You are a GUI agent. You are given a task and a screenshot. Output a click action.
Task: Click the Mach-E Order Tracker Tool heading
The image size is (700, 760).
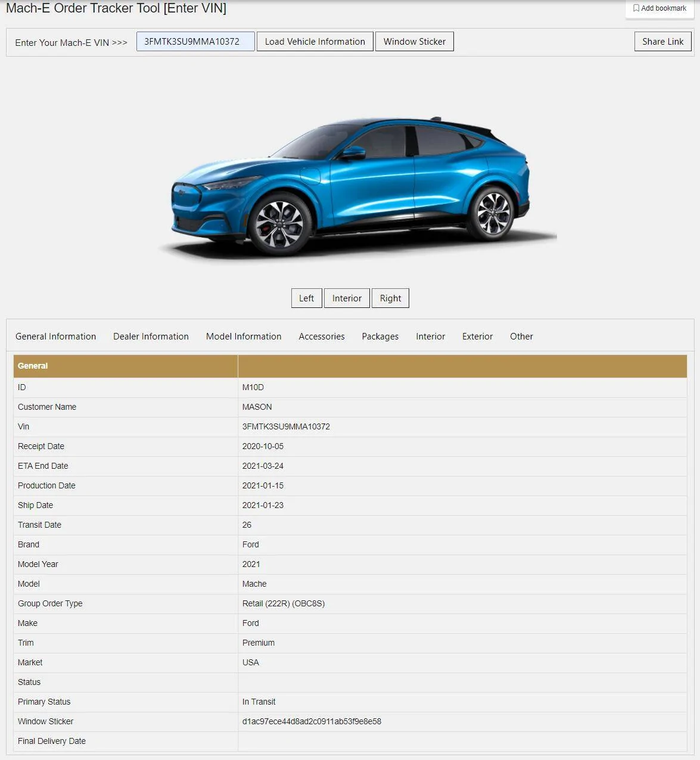pyautogui.click(x=116, y=8)
